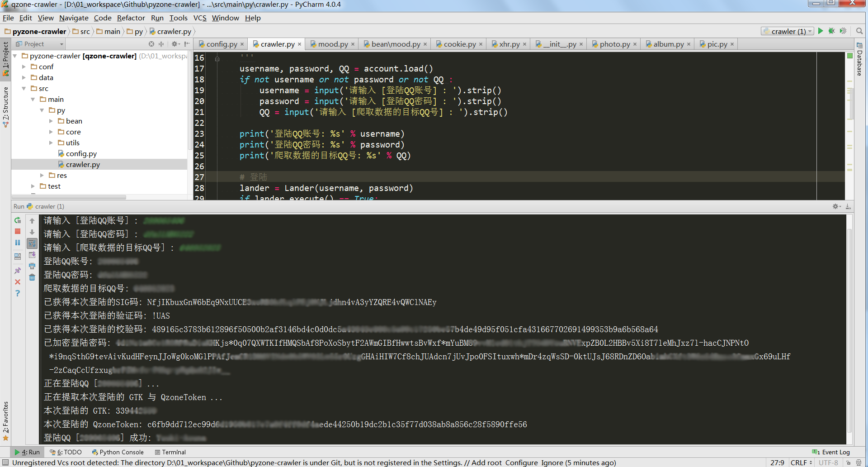Switch to the cookie.py editor tab

click(x=460, y=44)
